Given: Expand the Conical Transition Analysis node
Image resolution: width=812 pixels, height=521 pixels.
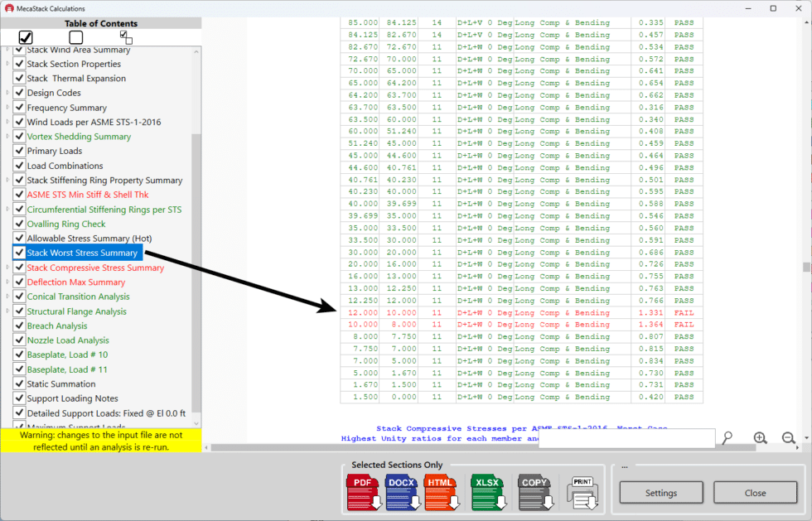Looking at the screenshot, I should (7, 297).
